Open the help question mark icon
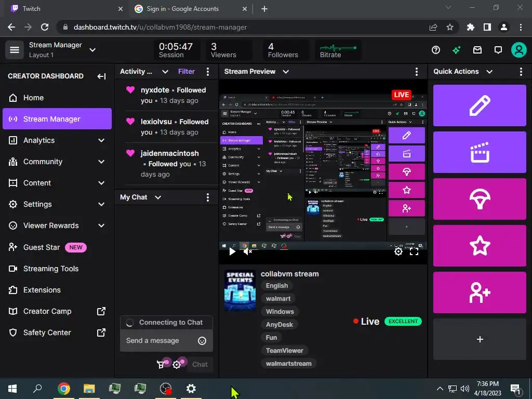The height and width of the screenshot is (399, 532). point(436,50)
